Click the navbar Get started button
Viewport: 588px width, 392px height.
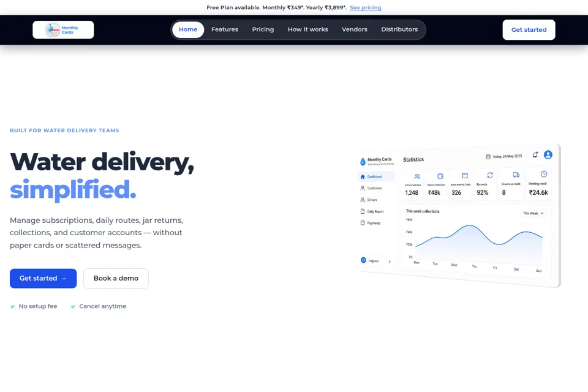click(529, 29)
